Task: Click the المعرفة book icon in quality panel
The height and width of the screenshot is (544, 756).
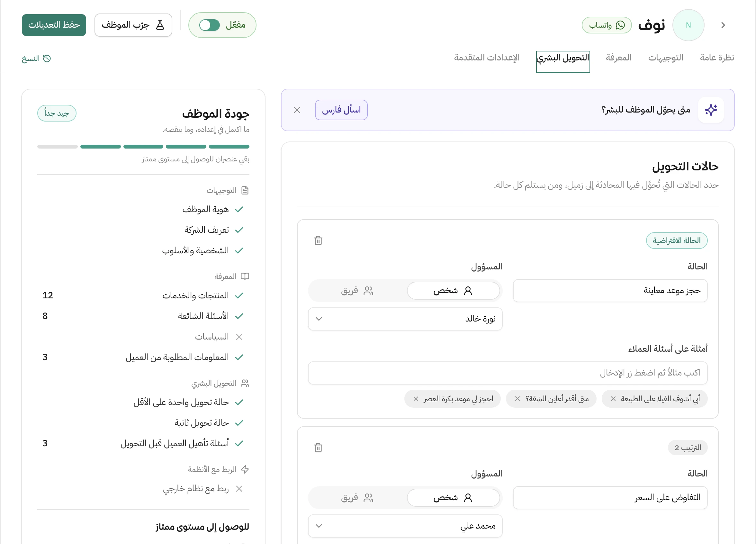Action: click(245, 276)
